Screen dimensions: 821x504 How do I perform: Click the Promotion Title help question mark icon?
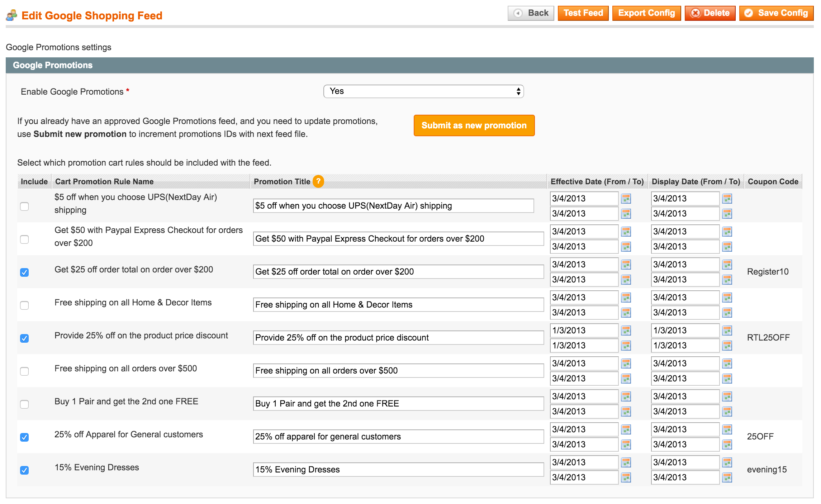[318, 181]
